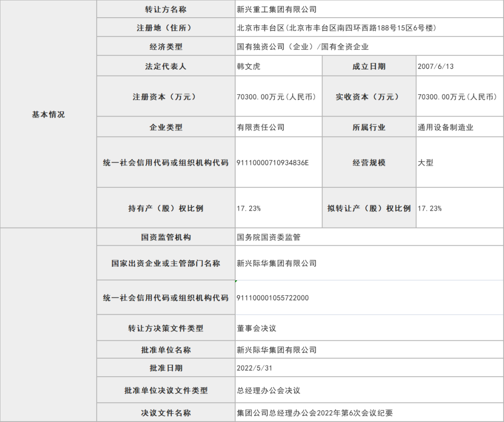Click the '成立日期' label cell
The image size is (504, 422).
click(369, 66)
